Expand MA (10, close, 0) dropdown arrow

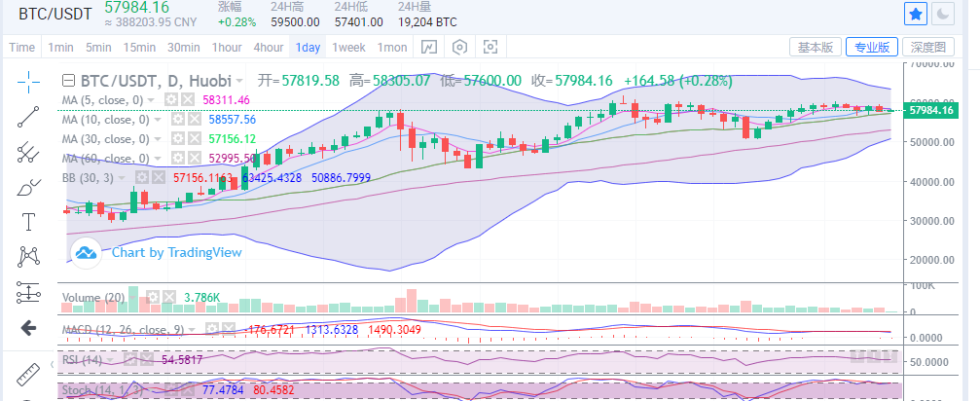tap(158, 120)
